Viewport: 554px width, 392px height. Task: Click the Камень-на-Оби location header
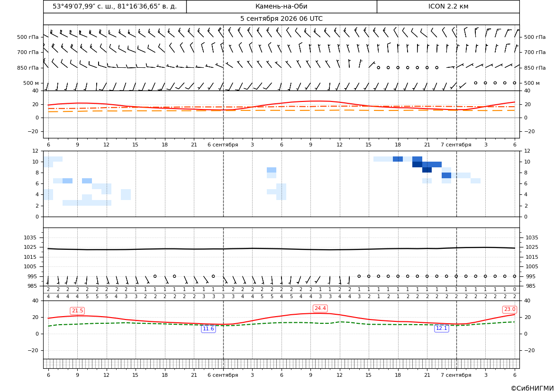tap(281, 6)
